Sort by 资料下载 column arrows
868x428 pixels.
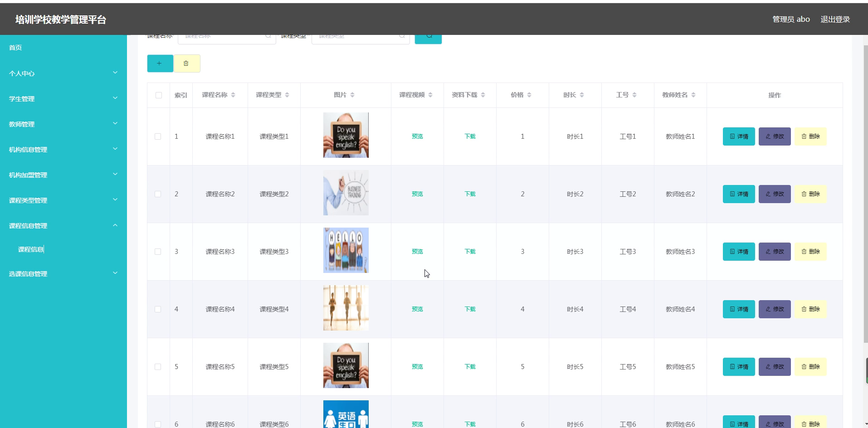[x=483, y=95]
